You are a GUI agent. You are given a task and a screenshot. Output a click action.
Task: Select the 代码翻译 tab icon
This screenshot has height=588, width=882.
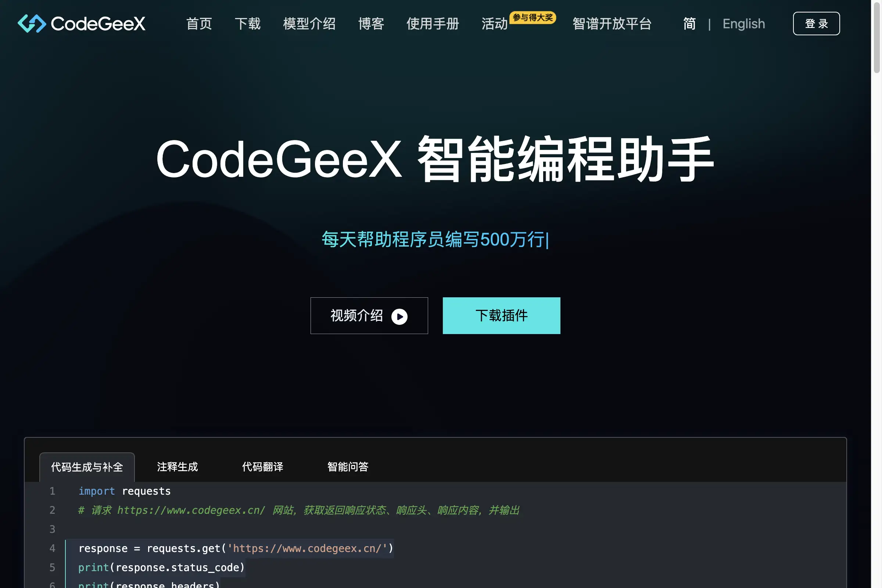(262, 467)
